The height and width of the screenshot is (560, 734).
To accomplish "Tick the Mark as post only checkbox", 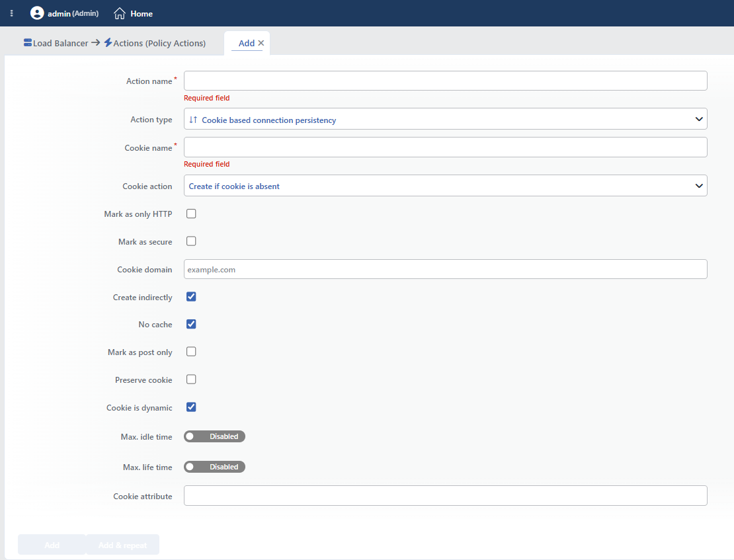I will coord(191,352).
